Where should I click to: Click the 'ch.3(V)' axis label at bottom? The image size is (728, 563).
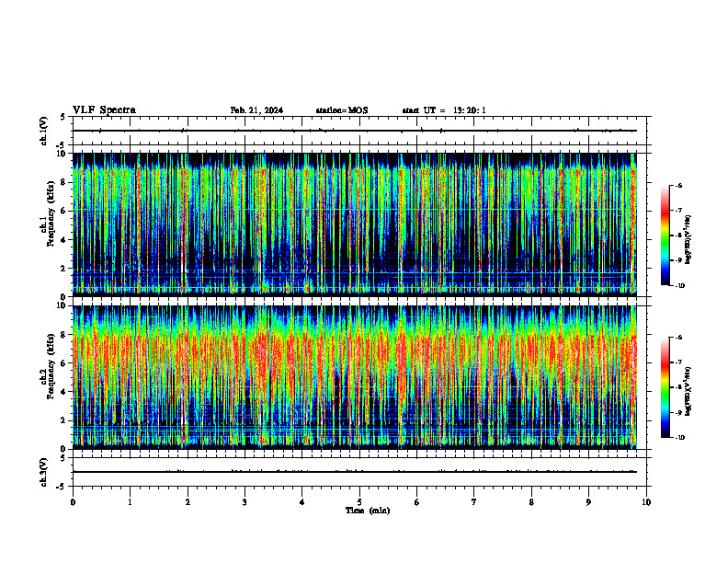pos(44,473)
